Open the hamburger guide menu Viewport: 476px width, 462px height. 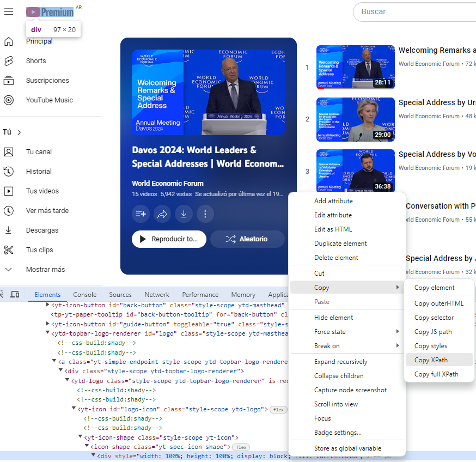[9, 12]
